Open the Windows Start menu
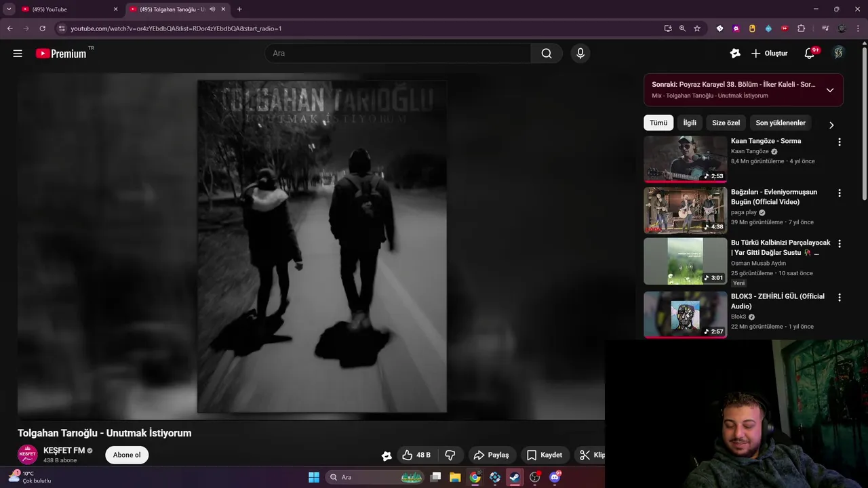Image resolution: width=868 pixels, height=488 pixels. (314, 477)
